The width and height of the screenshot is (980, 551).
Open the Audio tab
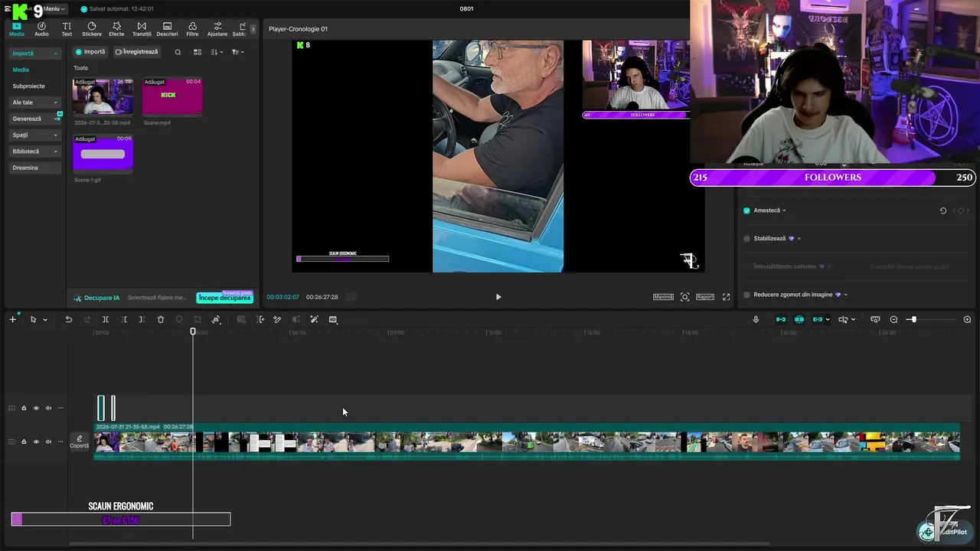click(41, 29)
